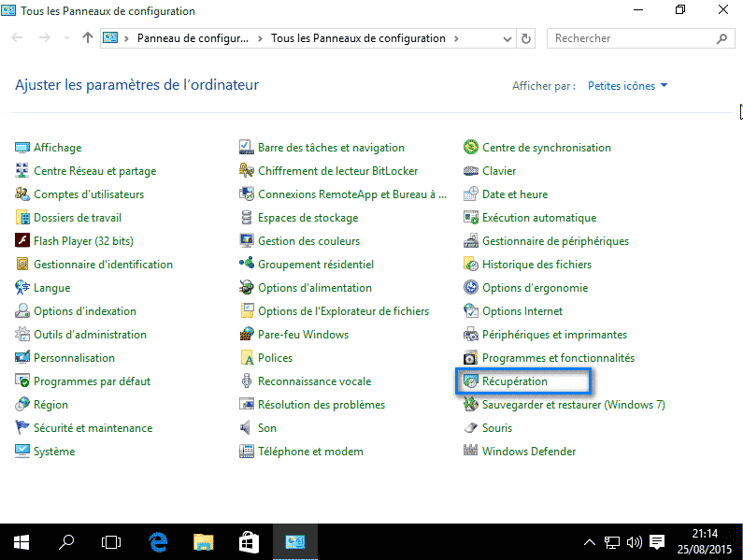Expand the recent locations dropdown beside the Forward arrow
The height and width of the screenshot is (560, 743).
click(67, 38)
